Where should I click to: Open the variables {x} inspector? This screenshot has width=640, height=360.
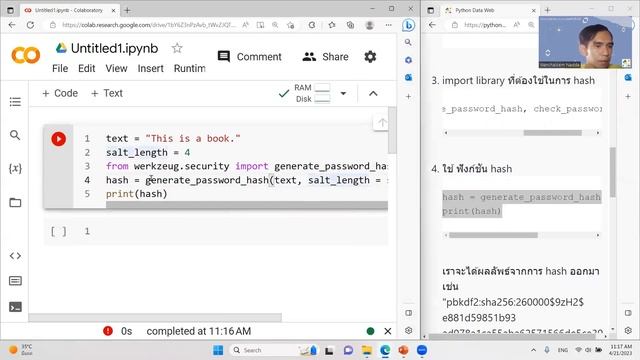(15, 169)
